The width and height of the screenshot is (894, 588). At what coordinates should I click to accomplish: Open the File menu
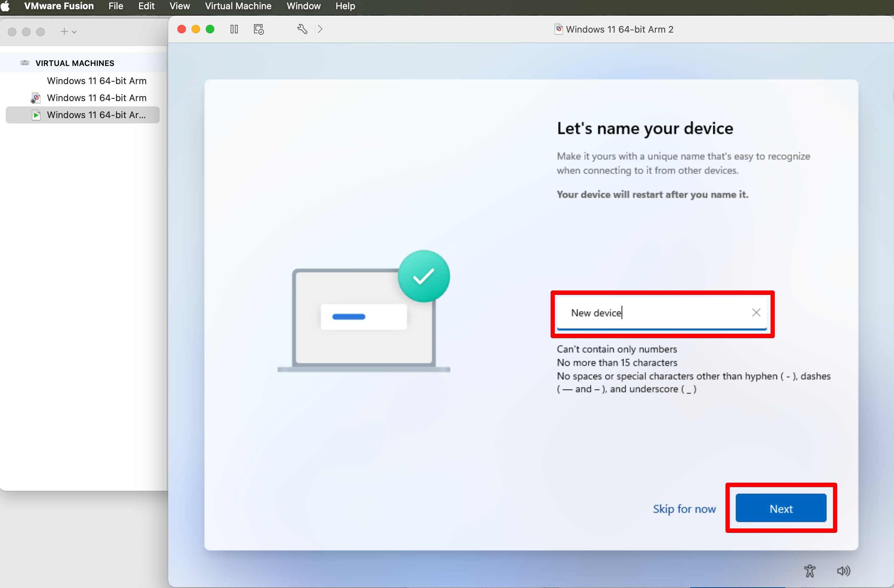[116, 6]
